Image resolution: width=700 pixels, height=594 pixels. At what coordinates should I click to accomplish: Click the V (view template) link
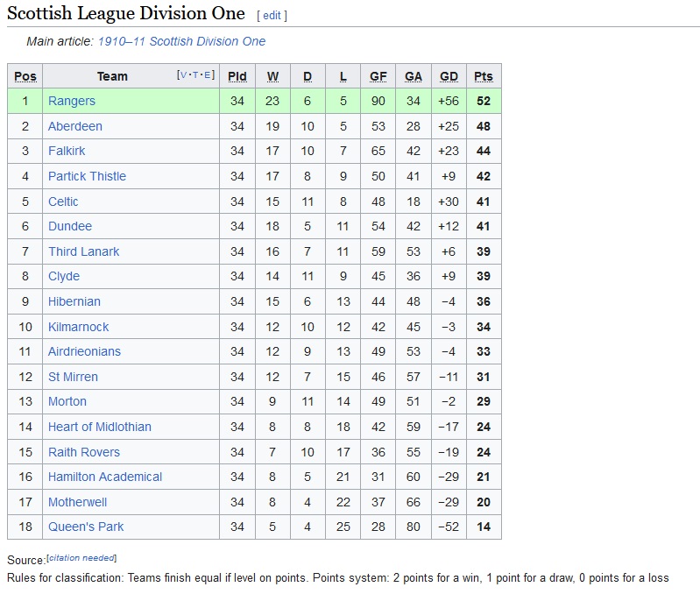182,75
